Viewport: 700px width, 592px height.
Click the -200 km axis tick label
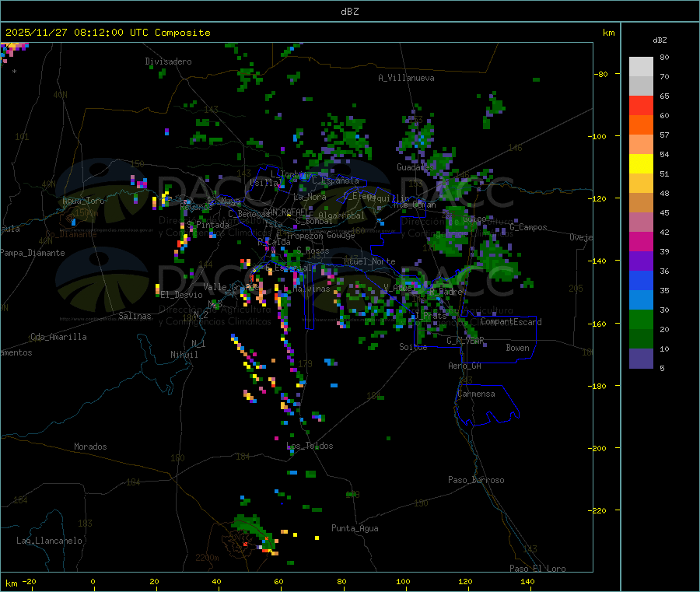597,448
